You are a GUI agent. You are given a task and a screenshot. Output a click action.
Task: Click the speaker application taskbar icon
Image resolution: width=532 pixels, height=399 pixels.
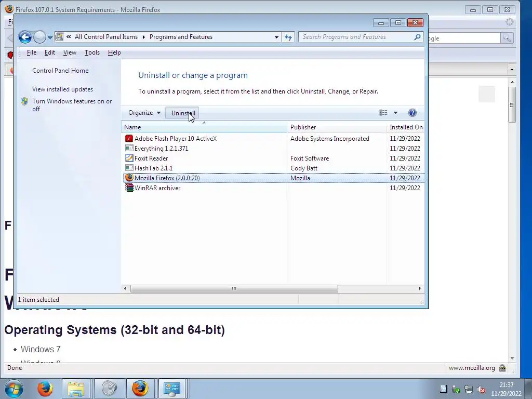(x=109, y=389)
